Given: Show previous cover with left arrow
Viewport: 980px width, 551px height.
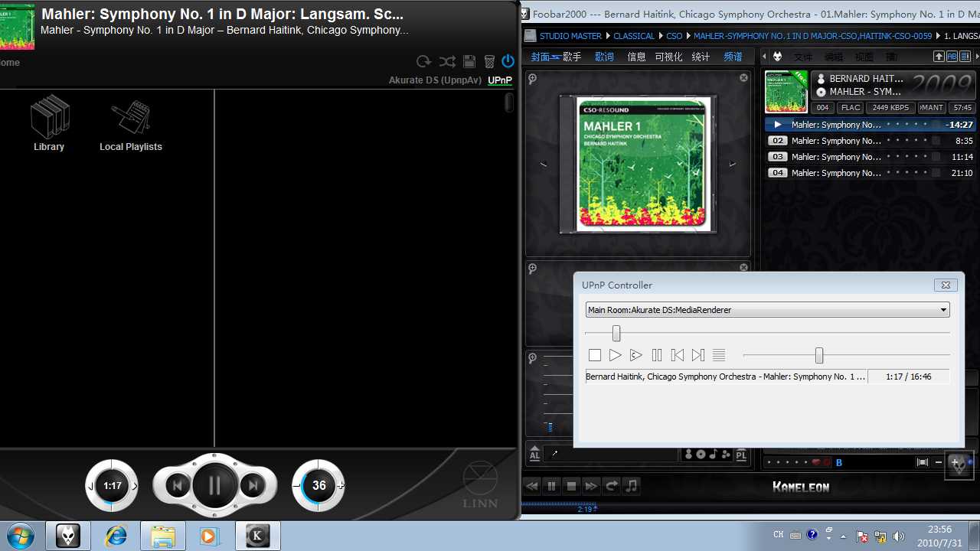Looking at the screenshot, I should pyautogui.click(x=544, y=164).
